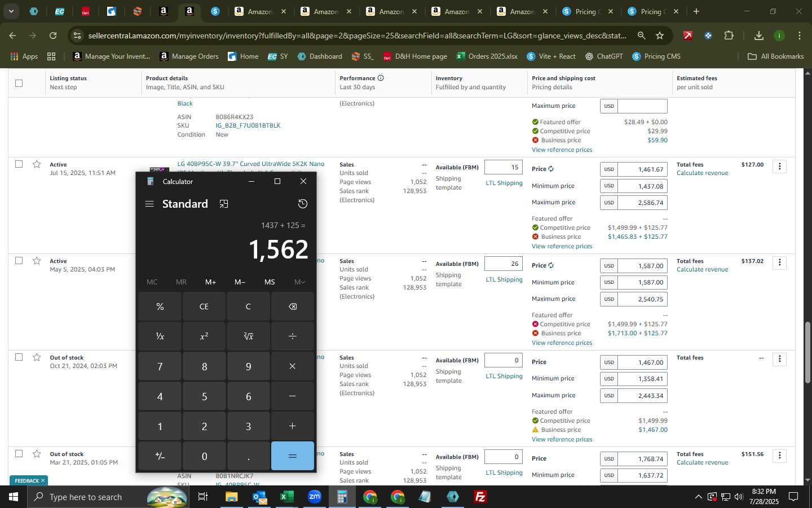Click the zoom magnifier in the address bar
Viewport: 812px width, 508px height.
pos(642,36)
